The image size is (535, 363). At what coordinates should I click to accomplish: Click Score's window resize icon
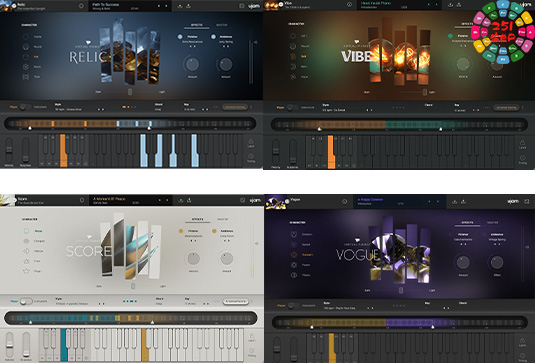pyautogui.click(x=242, y=200)
